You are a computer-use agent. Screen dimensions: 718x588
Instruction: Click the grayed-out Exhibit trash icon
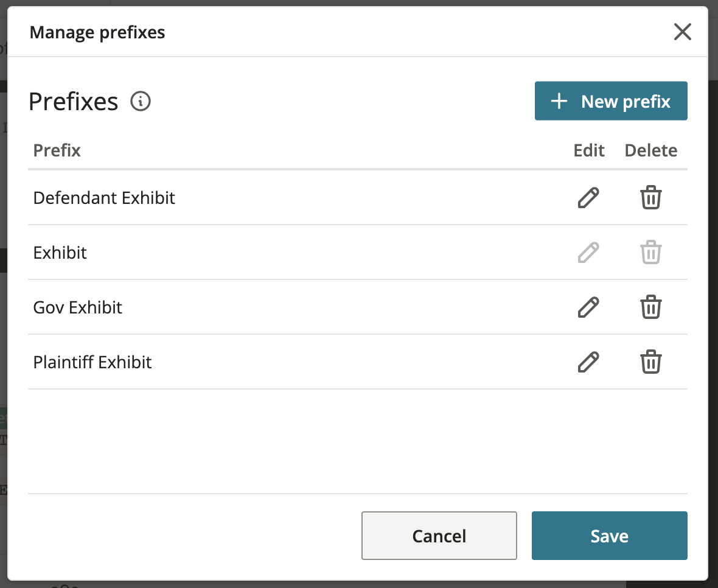coord(650,253)
